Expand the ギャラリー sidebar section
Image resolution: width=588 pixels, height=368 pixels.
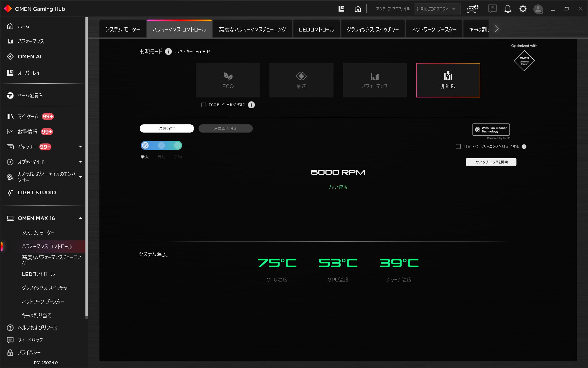click(x=80, y=147)
